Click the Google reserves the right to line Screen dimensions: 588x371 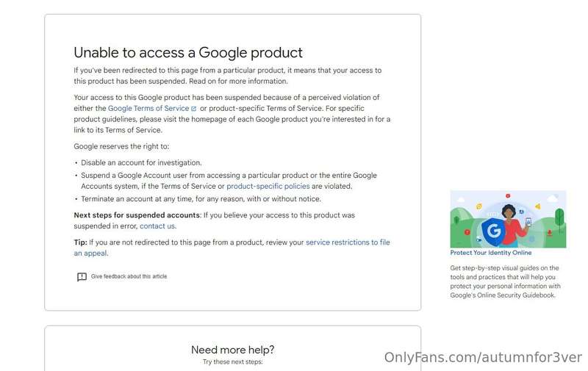pos(121,146)
